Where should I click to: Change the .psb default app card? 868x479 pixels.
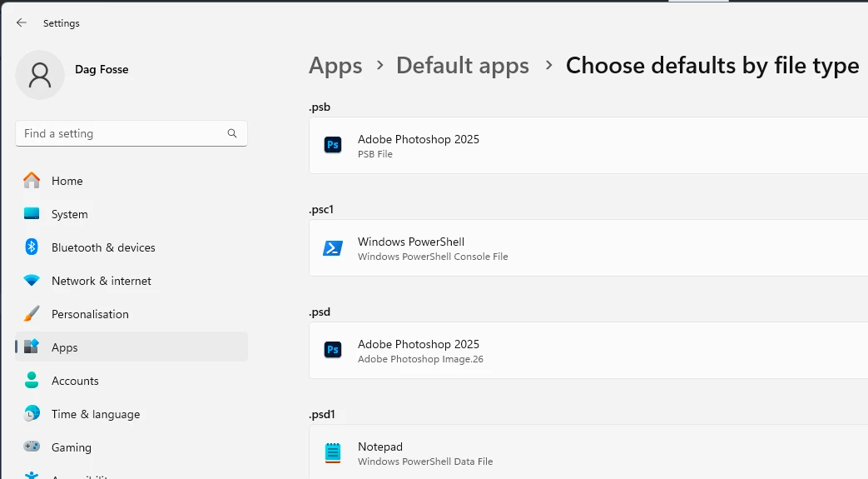[588, 145]
